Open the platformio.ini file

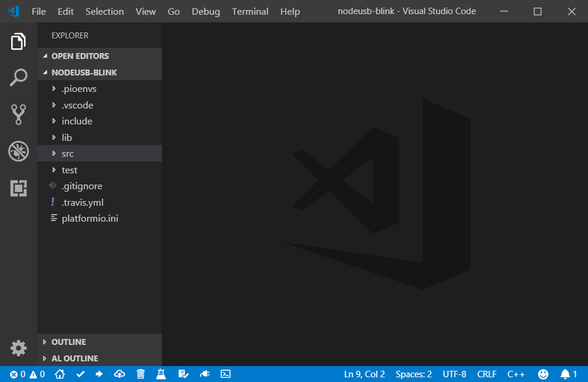(100, 218)
